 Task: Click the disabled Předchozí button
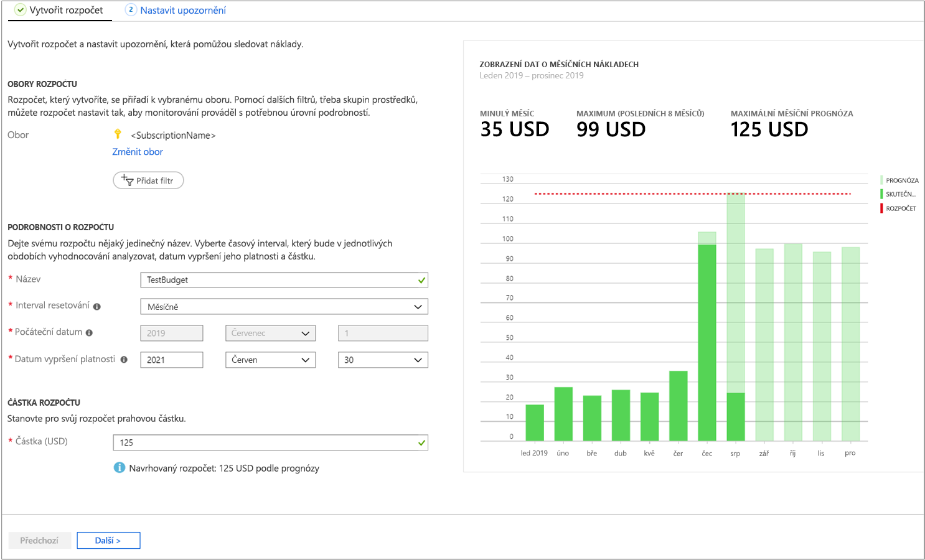(x=39, y=541)
